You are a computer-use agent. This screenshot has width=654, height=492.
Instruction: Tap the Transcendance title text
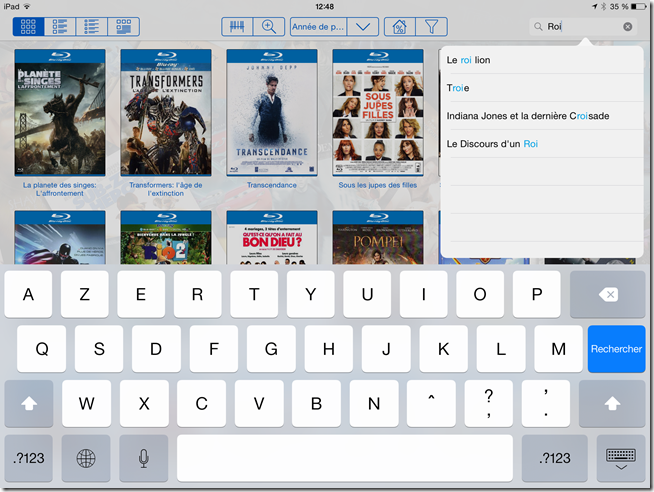pos(272,185)
